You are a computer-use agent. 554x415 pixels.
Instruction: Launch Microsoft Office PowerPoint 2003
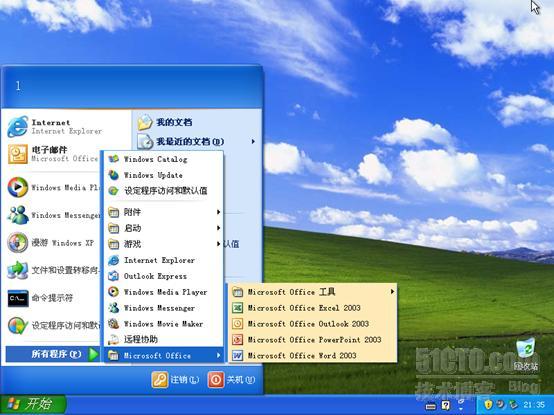tap(313, 340)
